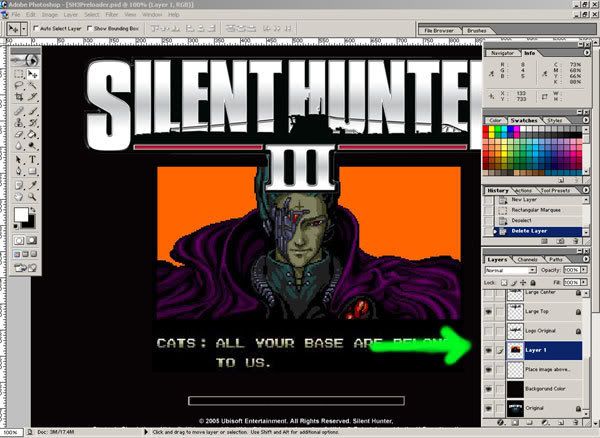Select the Rectangular Marquee tool
600x438 pixels.
[x=20, y=73]
